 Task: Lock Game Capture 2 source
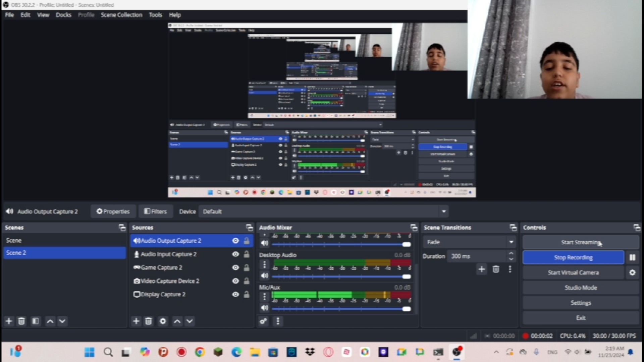[247, 267]
